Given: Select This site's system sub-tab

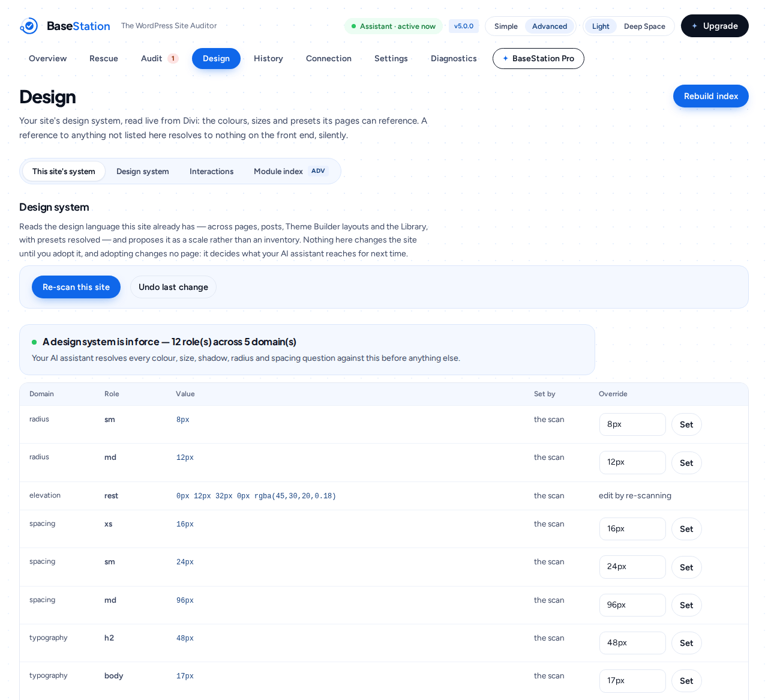Looking at the screenshot, I should click(x=64, y=171).
